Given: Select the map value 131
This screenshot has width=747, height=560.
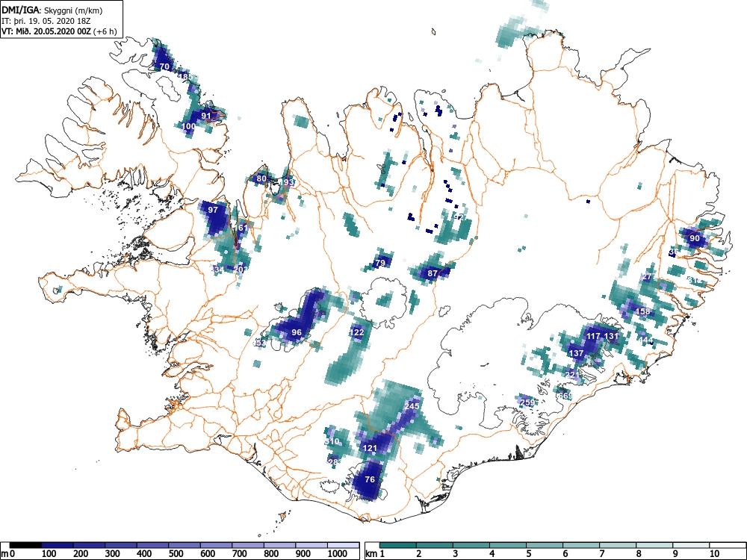Looking at the screenshot, I should [611, 336].
